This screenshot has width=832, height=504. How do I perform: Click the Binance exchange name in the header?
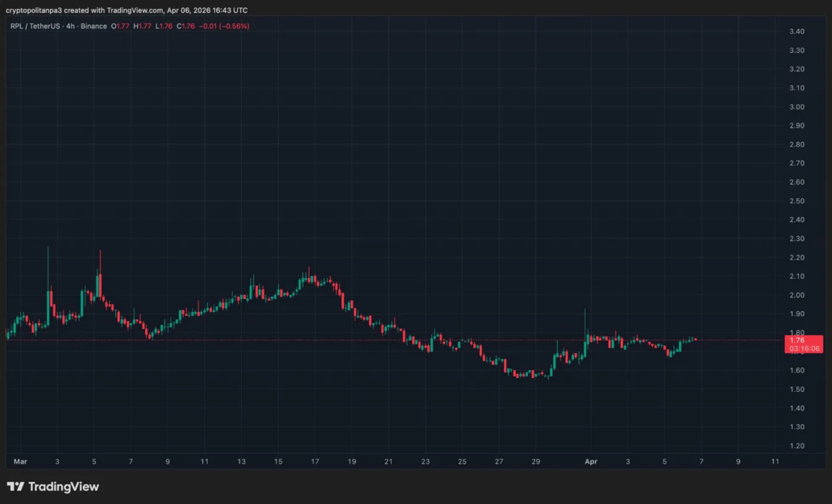click(94, 26)
